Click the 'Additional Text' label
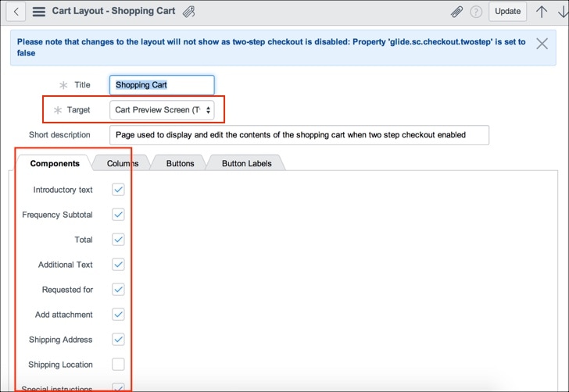 [66, 265]
